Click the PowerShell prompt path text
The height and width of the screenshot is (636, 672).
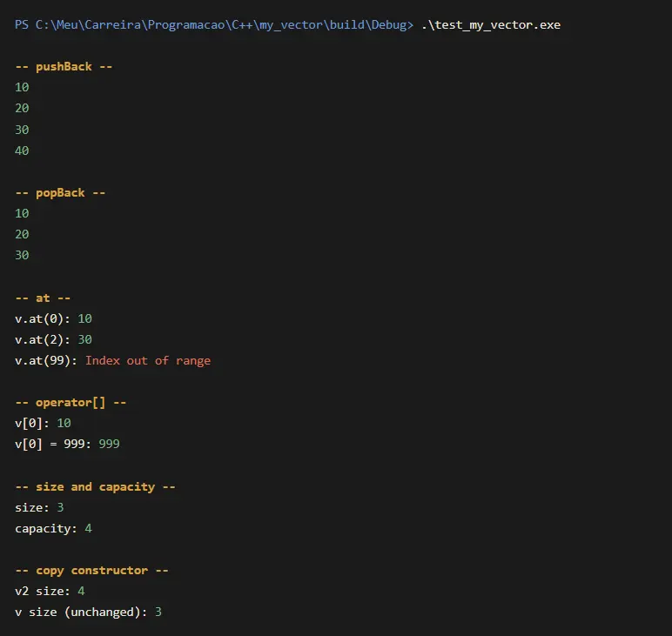(x=214, y=25)
